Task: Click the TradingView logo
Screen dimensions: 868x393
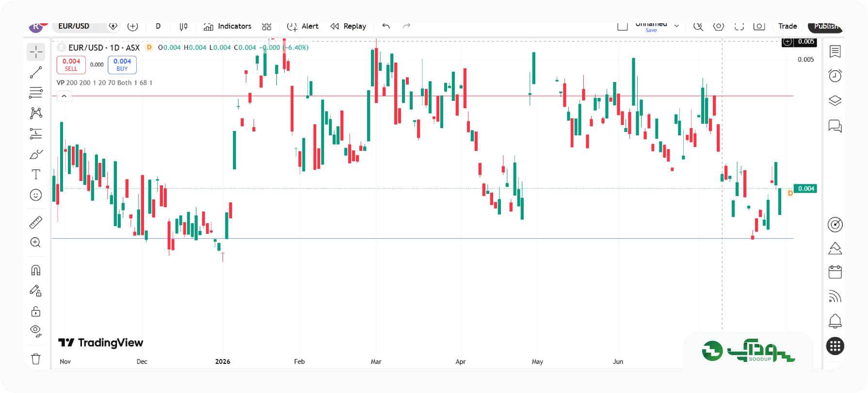Action: pos(101,343)
